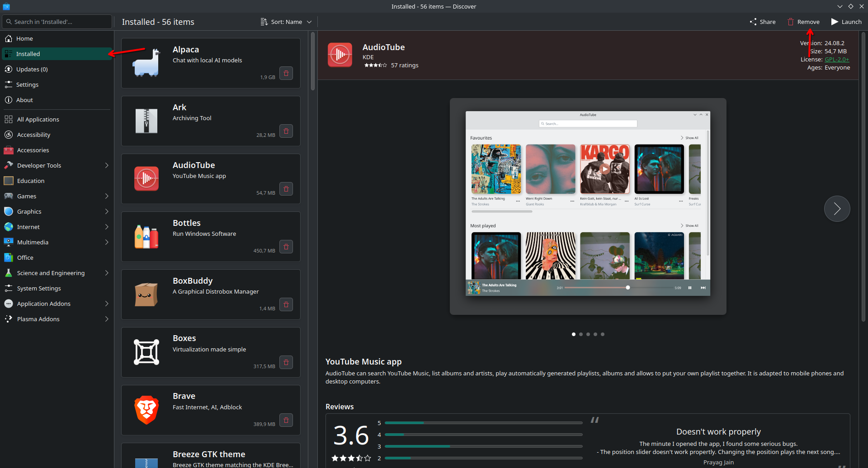
Task: Remove BoxBuddy with its trash icon
Action: pyautogui.click(x=286, y=304)
